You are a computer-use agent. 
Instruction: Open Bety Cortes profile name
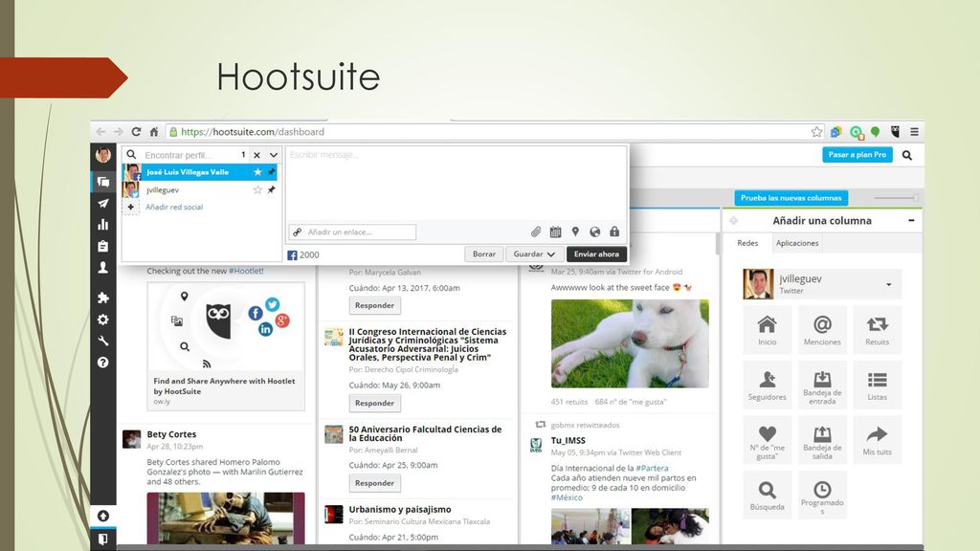pos(171,434)
